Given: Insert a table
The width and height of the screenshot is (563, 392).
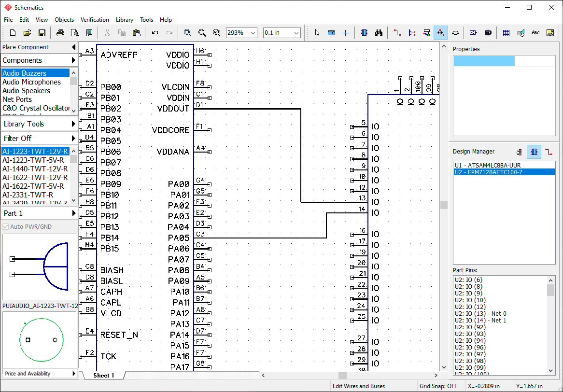Looking at the screenshot, I should 507,33.
